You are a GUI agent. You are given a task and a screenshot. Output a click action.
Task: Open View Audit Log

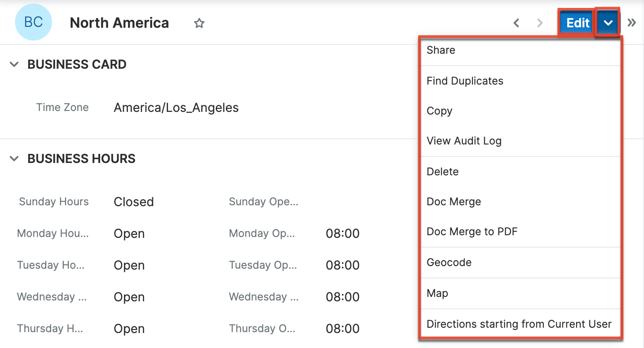tap(464, 141)
